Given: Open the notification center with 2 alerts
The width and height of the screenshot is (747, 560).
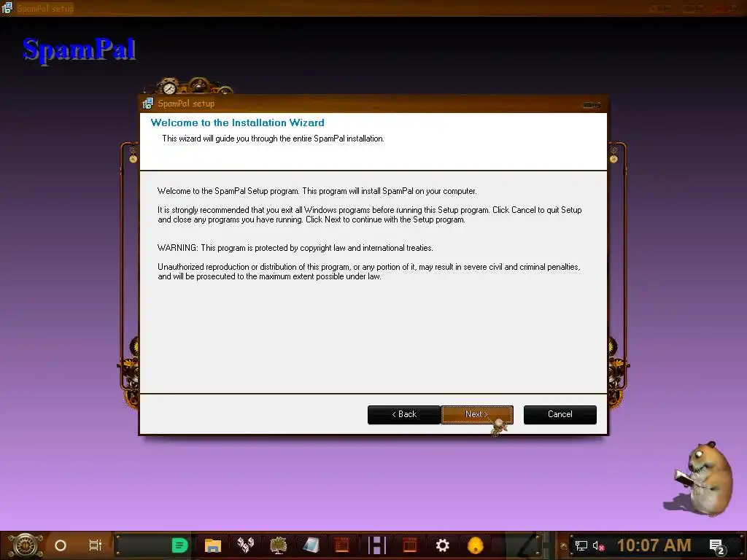Looking at the screenshot, I should 717,547.
